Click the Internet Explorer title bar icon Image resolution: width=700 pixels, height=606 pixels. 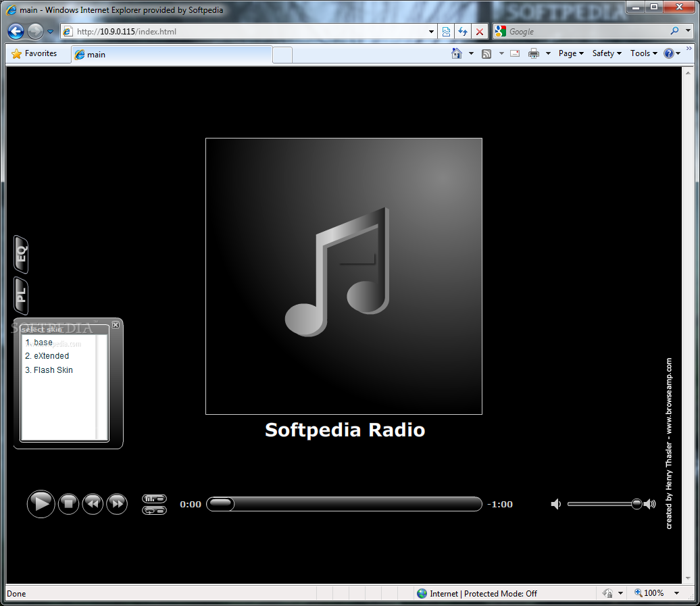pos(11,10)
